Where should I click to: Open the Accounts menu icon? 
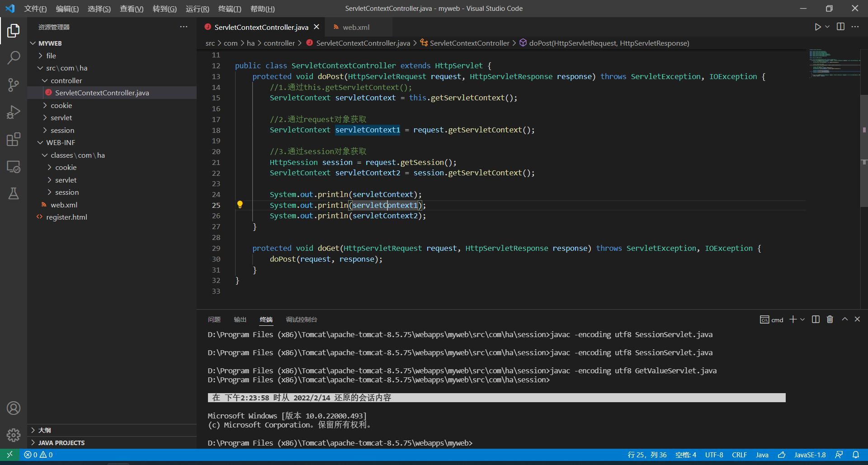tap(14, 408)
